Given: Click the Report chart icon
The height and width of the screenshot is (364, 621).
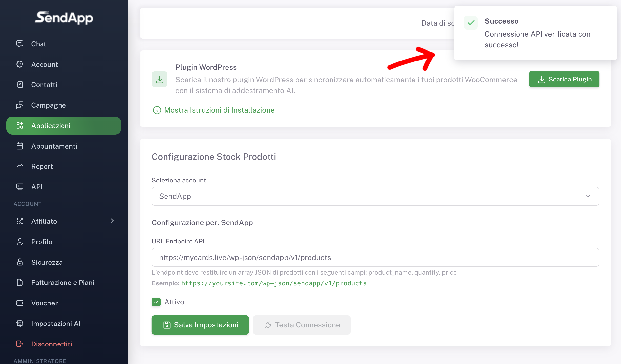Looking at the screenshot, I should pos(20,167).
